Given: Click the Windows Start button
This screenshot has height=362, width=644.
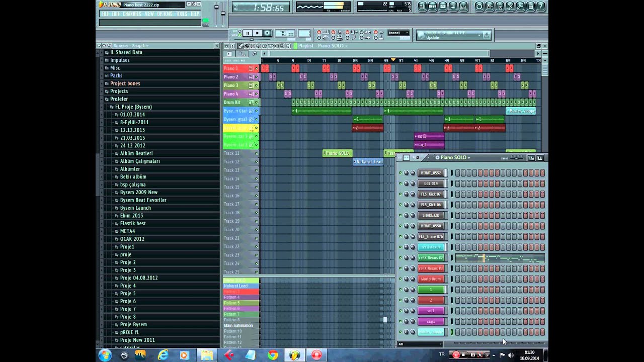Looking at the screenshot, I should 105,355.
